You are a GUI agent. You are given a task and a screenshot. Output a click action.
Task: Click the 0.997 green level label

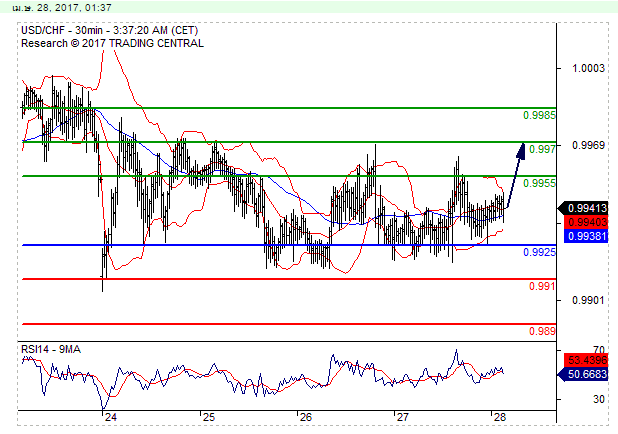click(x=542, y=149)
